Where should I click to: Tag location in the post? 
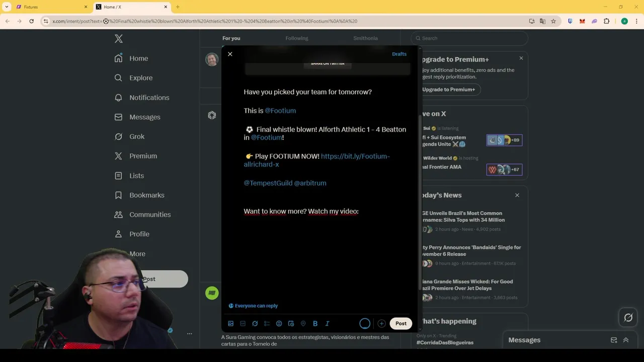pos(303,324)
